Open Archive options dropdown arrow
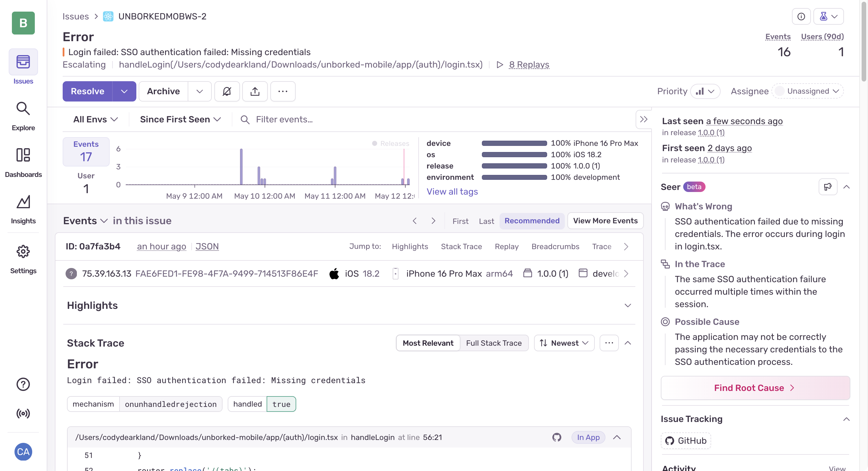This screenshot has height=471, width=868. (x=200, y=91)
